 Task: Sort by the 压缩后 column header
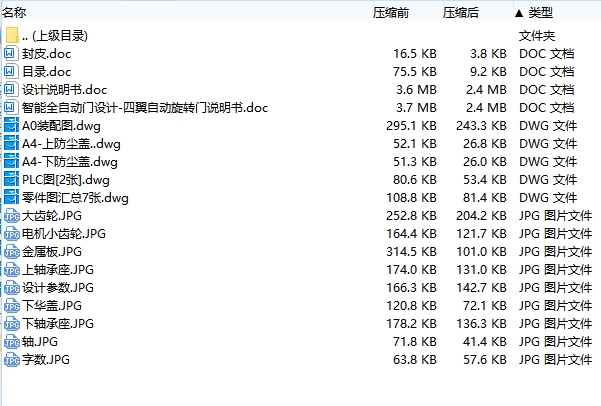[461, 13]
